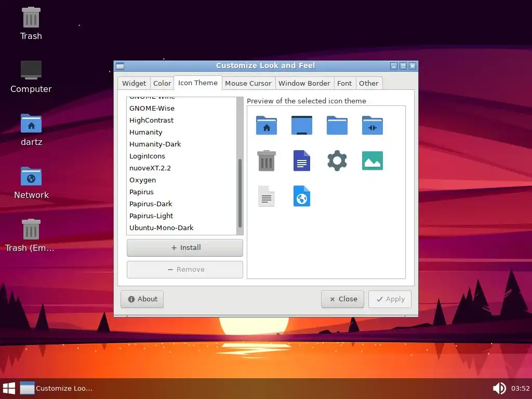Open the Window Border tab
Screen dimensions: 532x399
(304, 84)
